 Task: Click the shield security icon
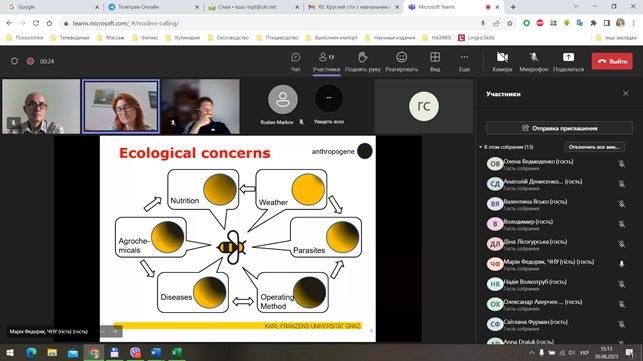[14, 61]
